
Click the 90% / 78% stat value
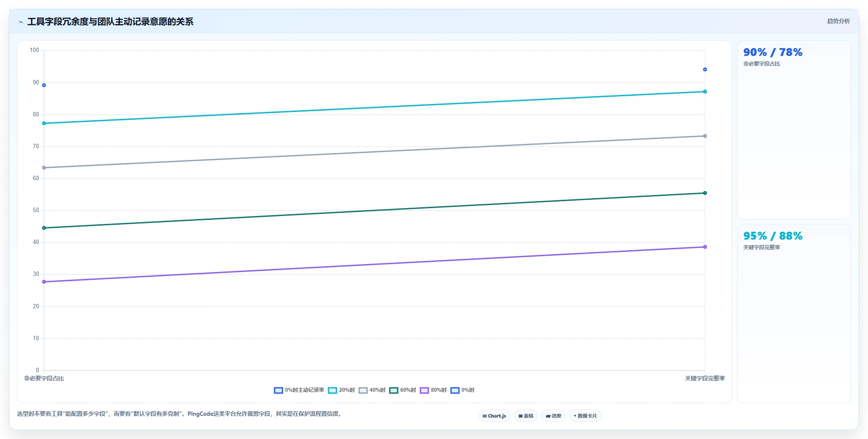point(773,52)
